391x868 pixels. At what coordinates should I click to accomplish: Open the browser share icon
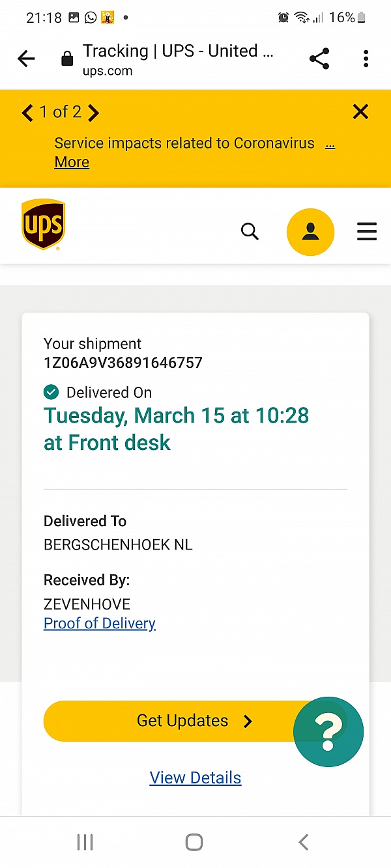319,59
